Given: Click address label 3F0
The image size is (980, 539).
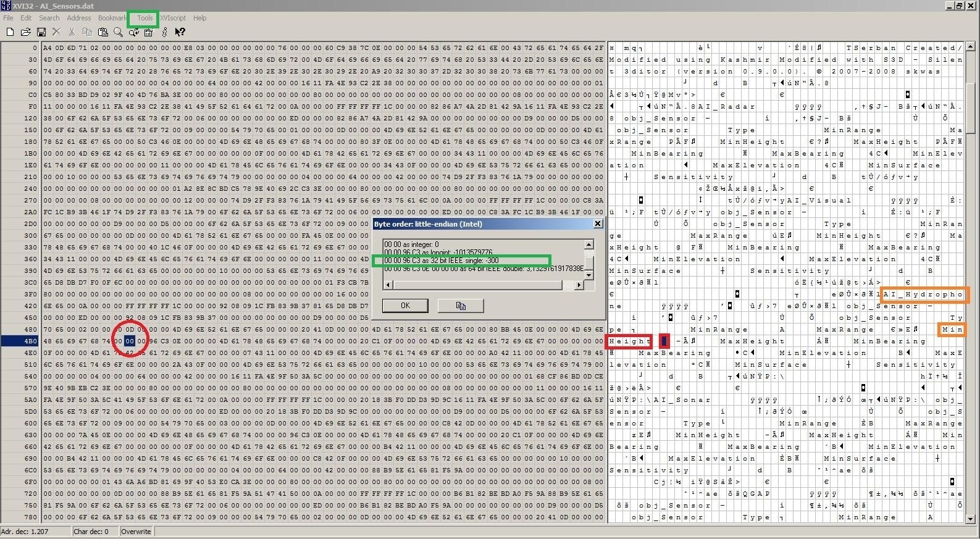Looking at the screenshot, I should click(x=31, y=294).
